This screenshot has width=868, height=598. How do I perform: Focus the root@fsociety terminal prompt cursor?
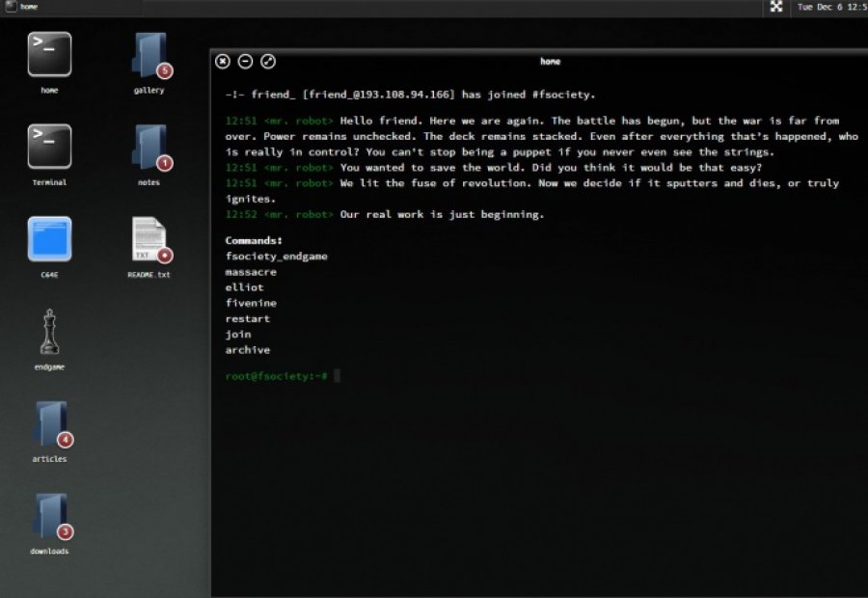click(x=337, y=376)
